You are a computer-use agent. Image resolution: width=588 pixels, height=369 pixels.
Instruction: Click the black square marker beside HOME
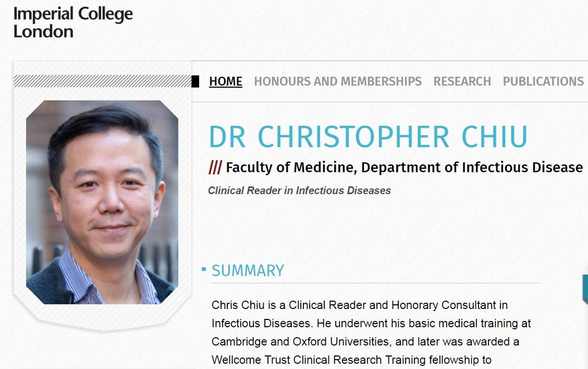195,81
